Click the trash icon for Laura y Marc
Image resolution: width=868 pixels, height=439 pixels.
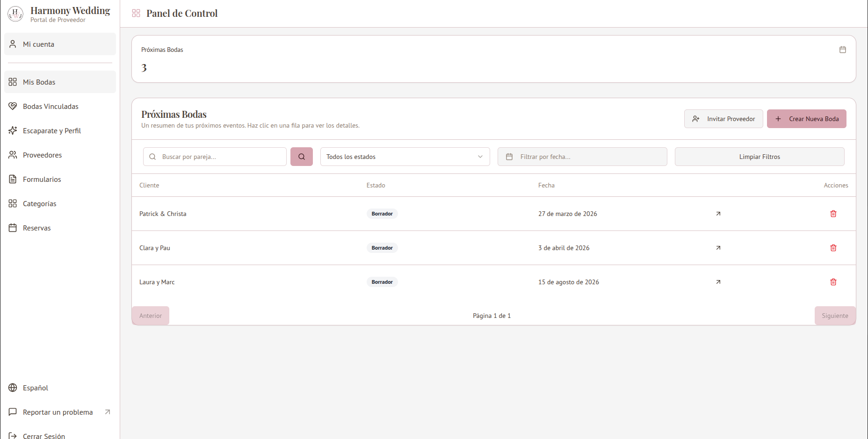833,282
